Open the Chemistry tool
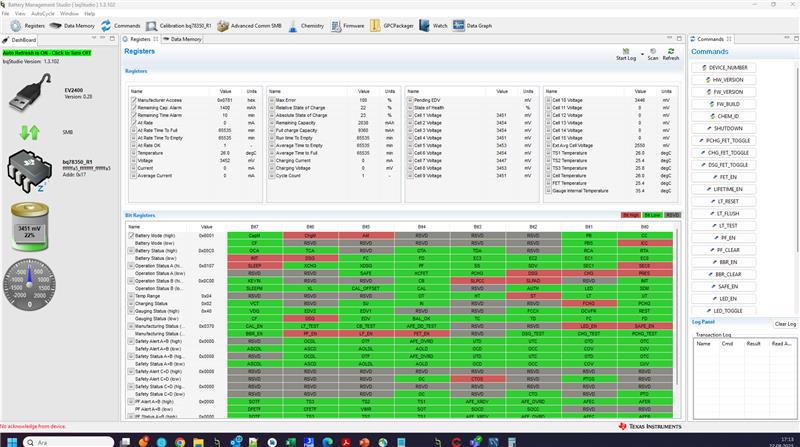This screenshot has width=800, height=447. tap(306, 26)
